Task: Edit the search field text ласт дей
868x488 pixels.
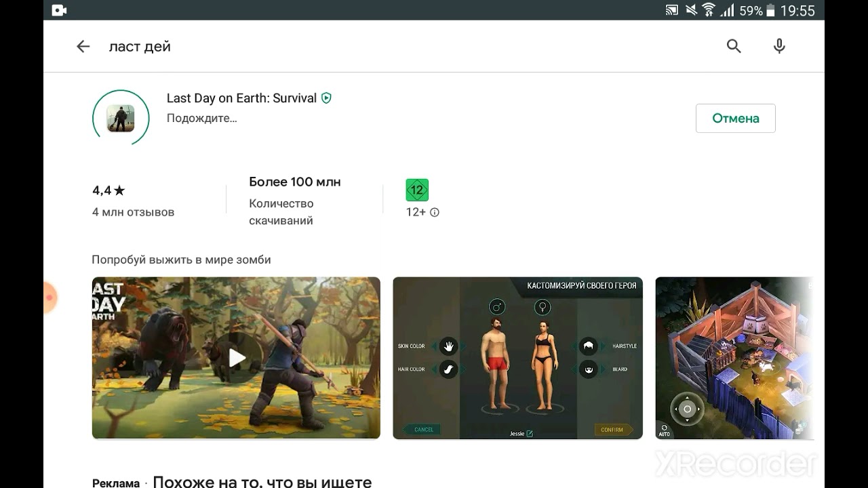Action: pos(140,47)
